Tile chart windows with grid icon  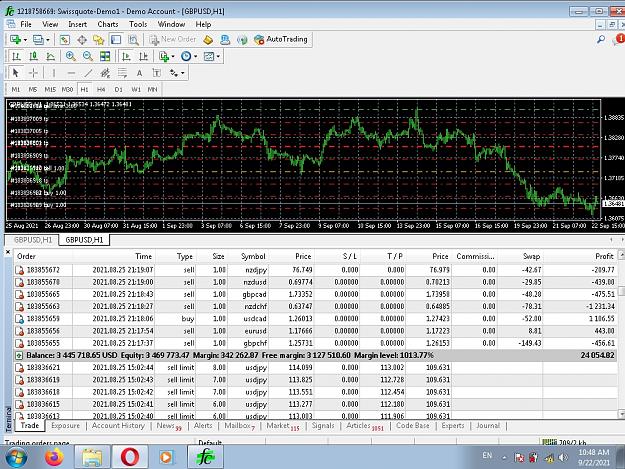point(105,56)
